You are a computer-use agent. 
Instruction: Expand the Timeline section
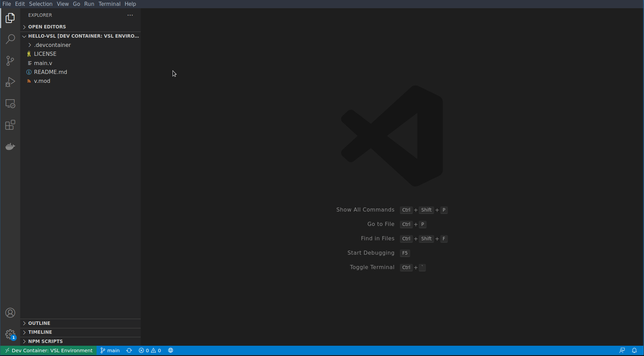pyautogui.click(x=80, y=332)
